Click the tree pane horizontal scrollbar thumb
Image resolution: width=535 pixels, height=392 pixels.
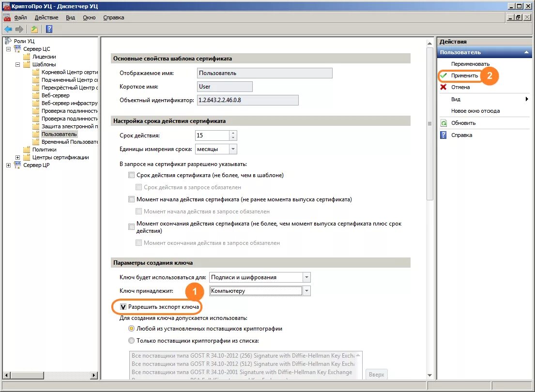pos(27,375)
